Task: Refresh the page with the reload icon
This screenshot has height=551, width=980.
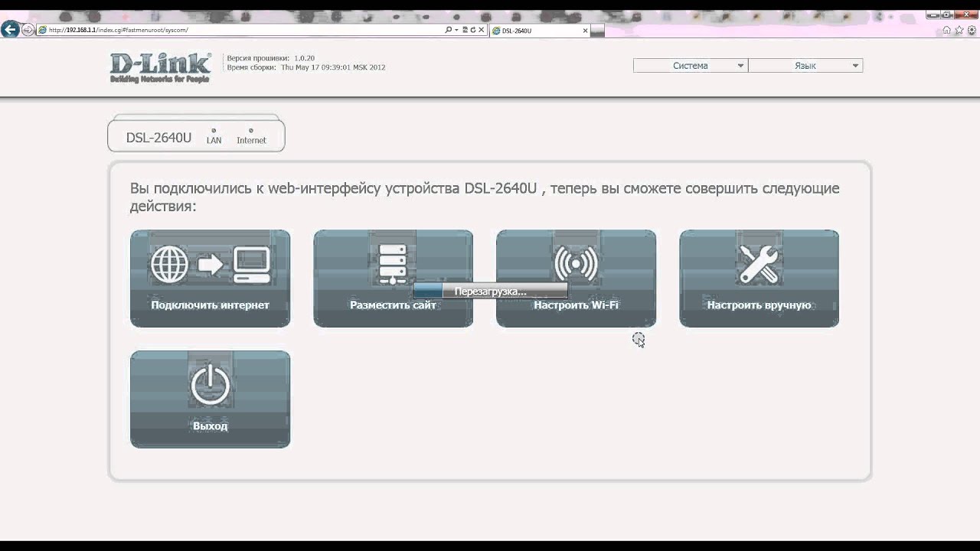Action: click(473, 30)
